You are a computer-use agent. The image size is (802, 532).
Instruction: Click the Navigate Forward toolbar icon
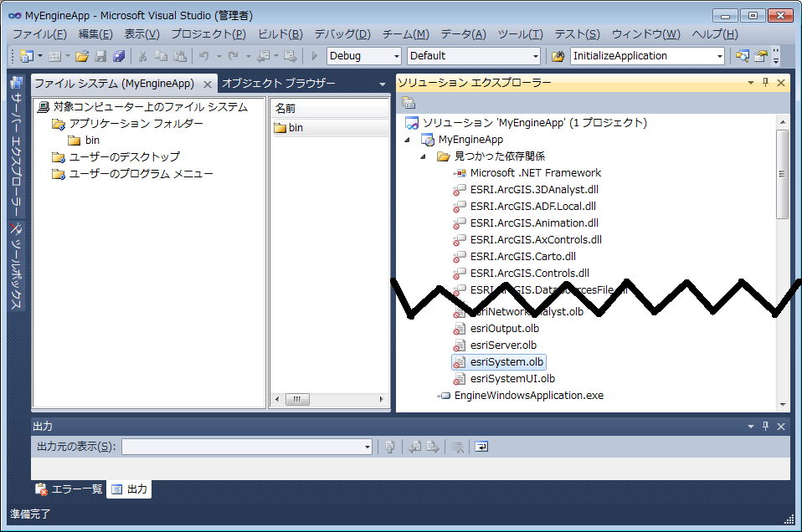tap(290, 56)
